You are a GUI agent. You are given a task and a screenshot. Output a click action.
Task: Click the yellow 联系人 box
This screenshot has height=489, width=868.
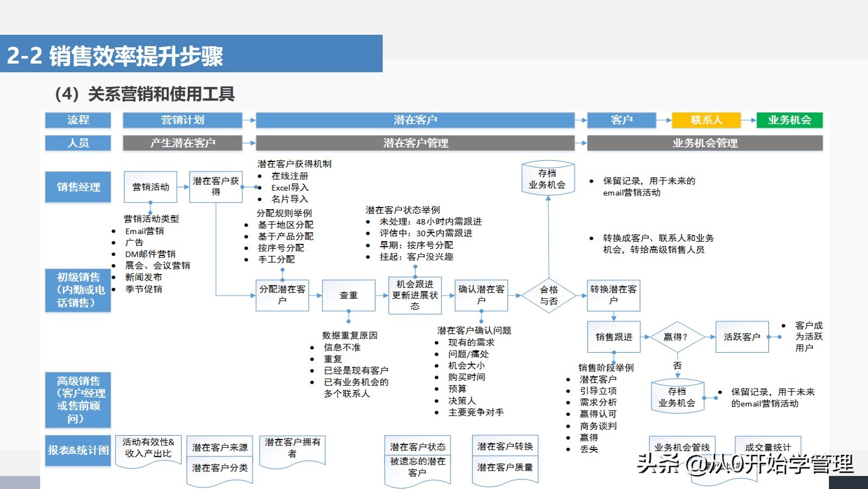pyautogui.click(x=706, y=120)
